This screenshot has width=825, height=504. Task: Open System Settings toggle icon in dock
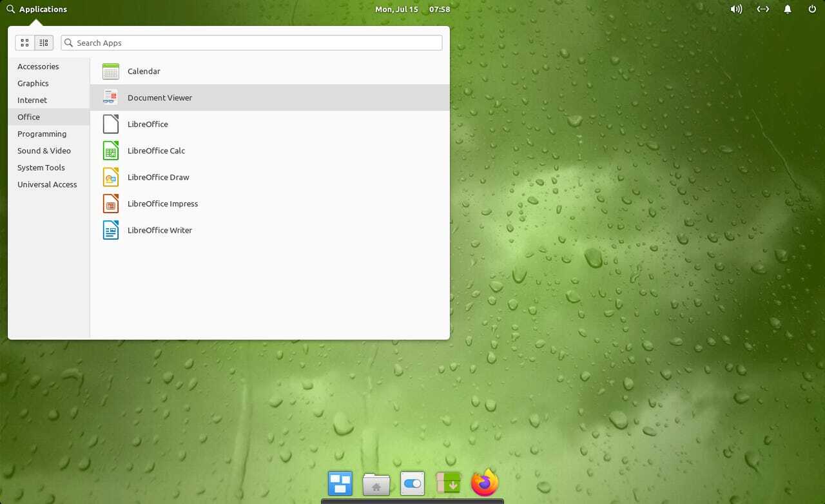[x=412, y=483]
